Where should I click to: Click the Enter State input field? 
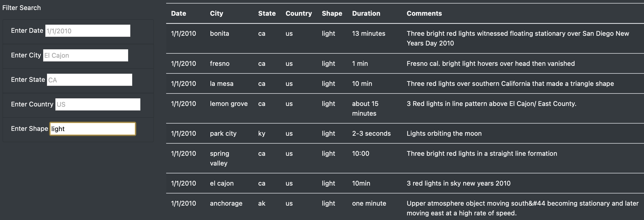coord(89,80)
